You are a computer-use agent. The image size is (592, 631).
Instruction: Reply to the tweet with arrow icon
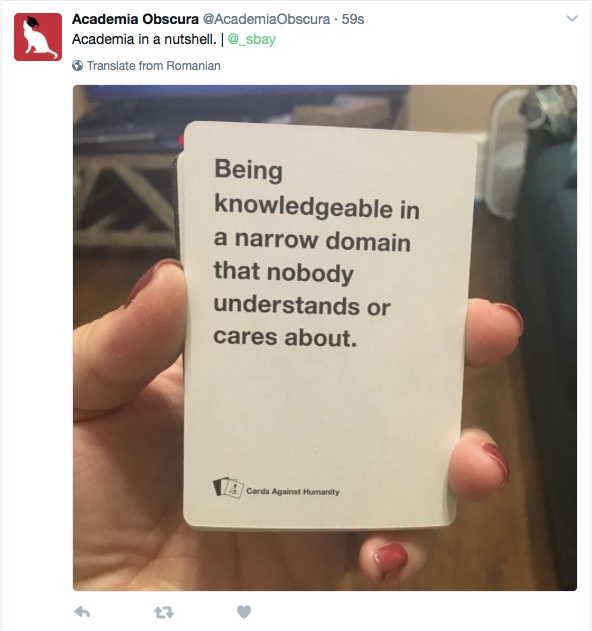82,612
